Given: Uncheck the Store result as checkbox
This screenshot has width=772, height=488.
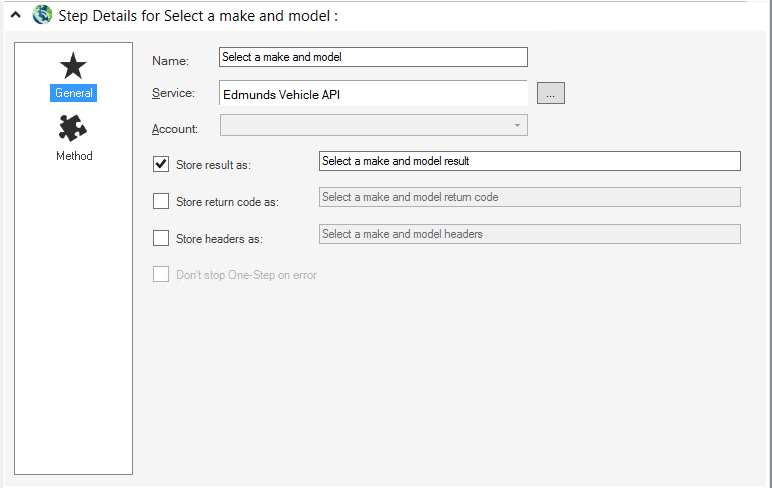Looking at the screenshot, I should [161, 164].
